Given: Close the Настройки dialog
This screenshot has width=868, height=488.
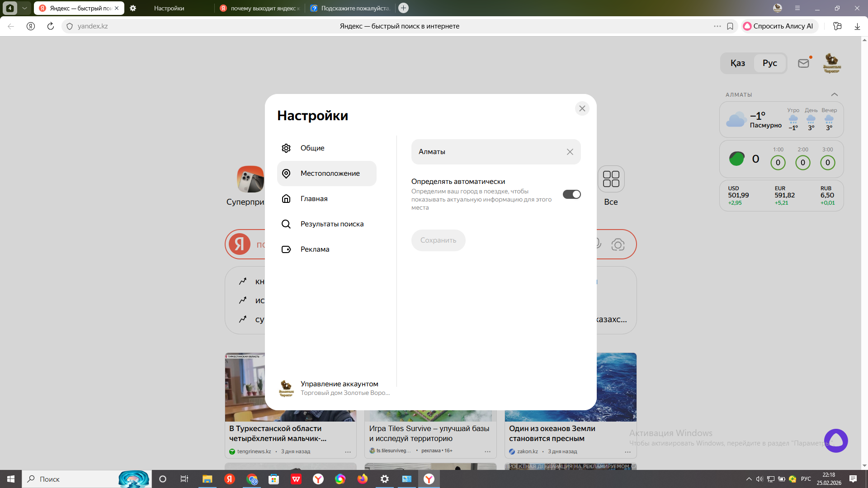Looking at the screenshot, I should pos(582,108).
